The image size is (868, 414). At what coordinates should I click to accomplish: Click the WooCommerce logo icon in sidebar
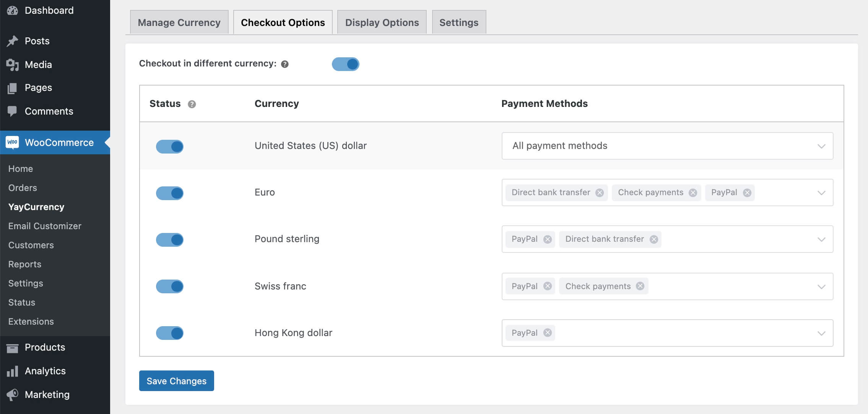pyautogui.click(x=13, y=142)
